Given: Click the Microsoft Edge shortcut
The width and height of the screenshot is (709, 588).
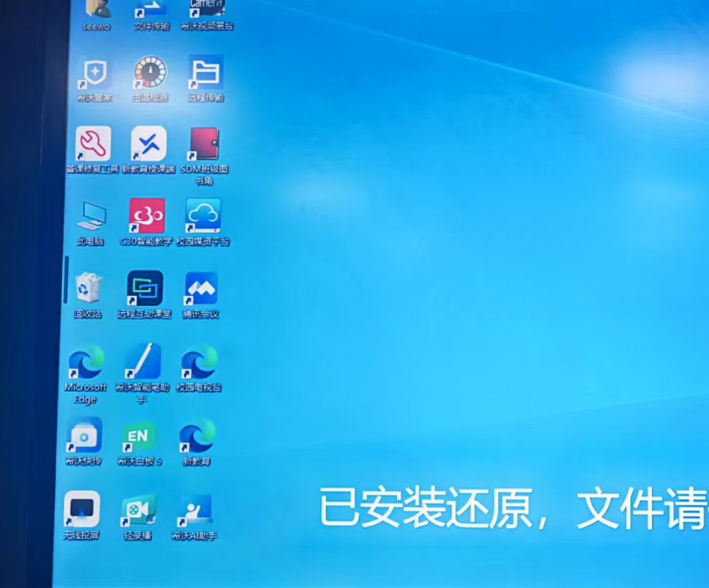Looking at the screenshot, I should click(x=86, y=362).
